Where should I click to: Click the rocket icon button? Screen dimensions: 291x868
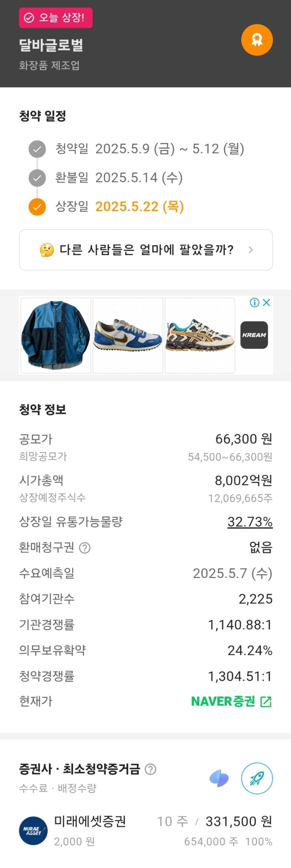[x=257, y=778]
